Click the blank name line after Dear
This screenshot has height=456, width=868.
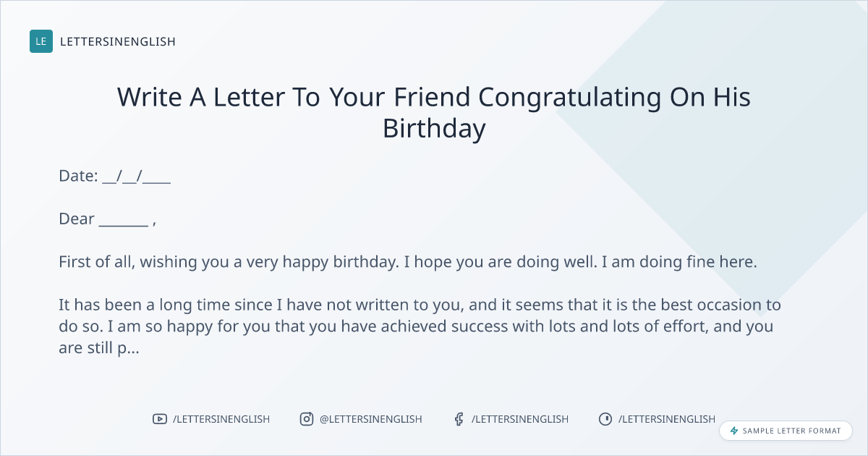[x=124, y=219]
